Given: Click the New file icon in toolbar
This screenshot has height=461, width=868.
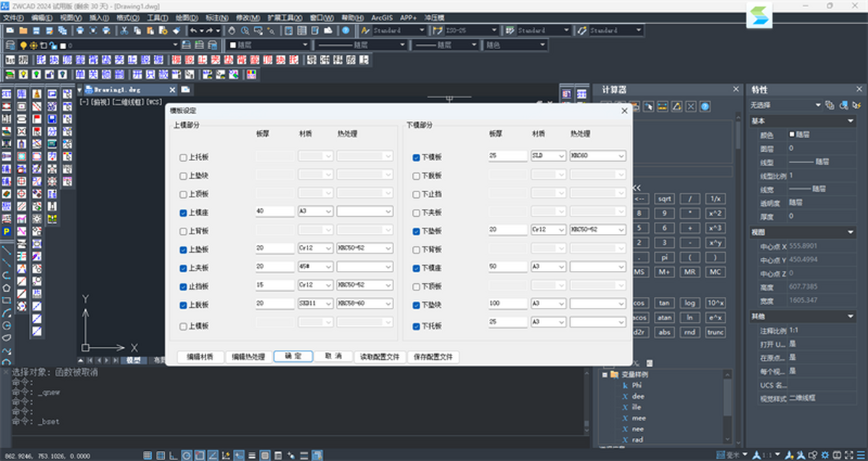Looking at the screenshot, I should point(9,30).
